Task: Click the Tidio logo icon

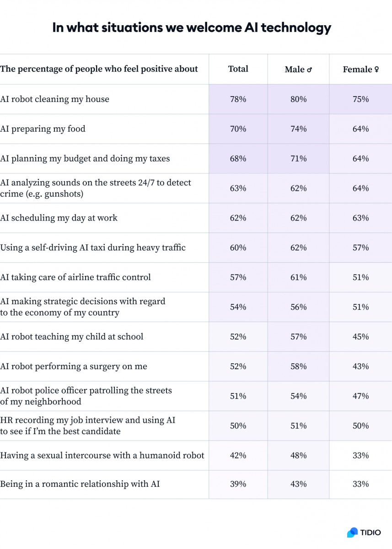Action: pyautogui.click(x=352, y=533)
